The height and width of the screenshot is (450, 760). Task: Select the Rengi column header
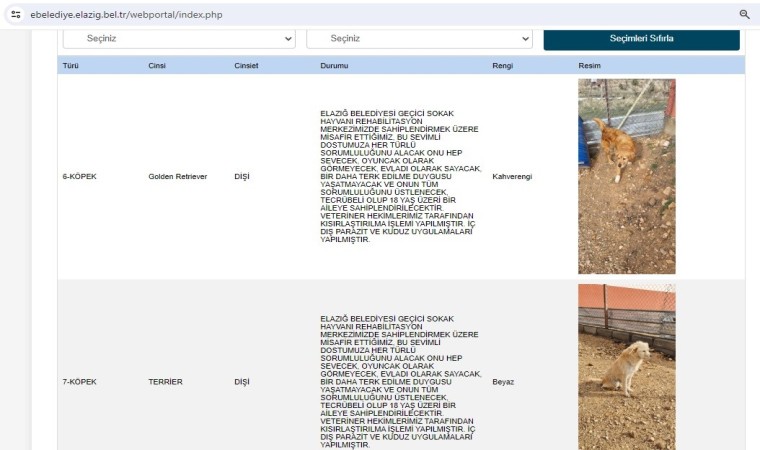pyautogui.click(x=502, y=65)
